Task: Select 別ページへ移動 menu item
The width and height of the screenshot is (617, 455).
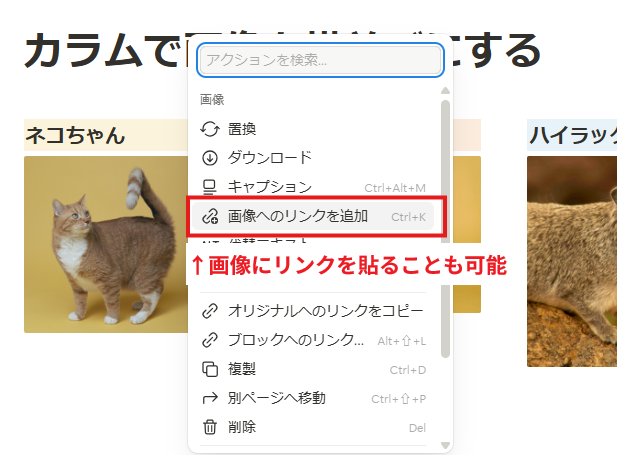Action: pyautogui.click(x=313, y=398)
